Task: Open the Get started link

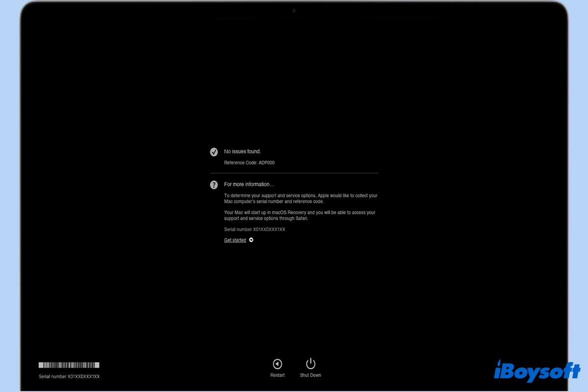Action: click(235, 240)
